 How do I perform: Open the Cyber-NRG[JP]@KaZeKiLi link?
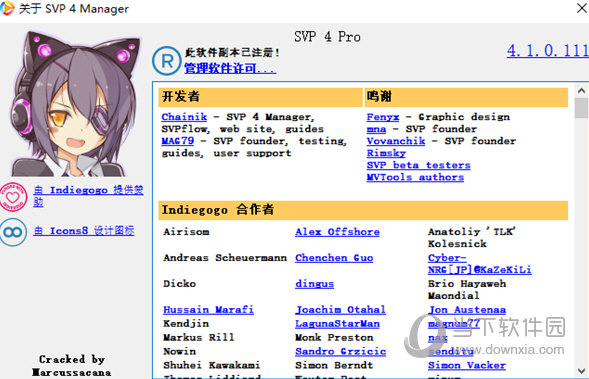pos(480,264)
